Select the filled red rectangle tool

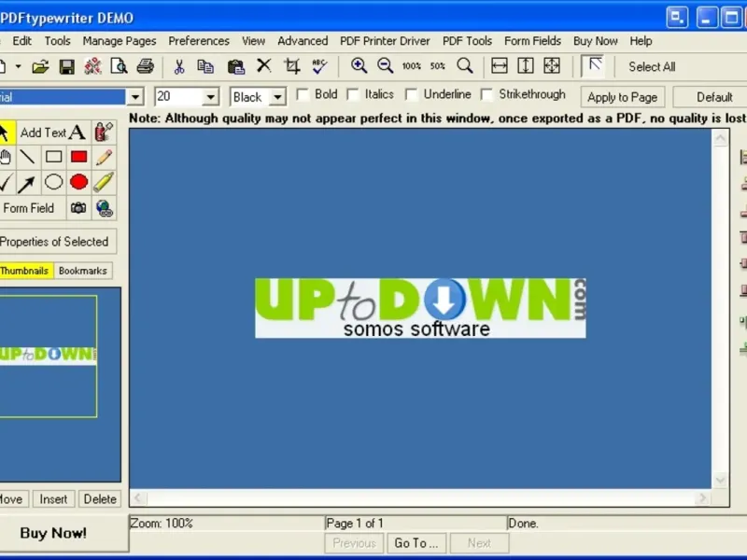click(x=78, y=157)
